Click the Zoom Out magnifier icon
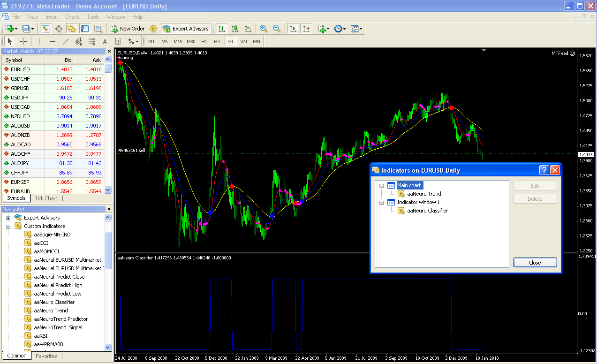597x364 pixels. [277, 29]
